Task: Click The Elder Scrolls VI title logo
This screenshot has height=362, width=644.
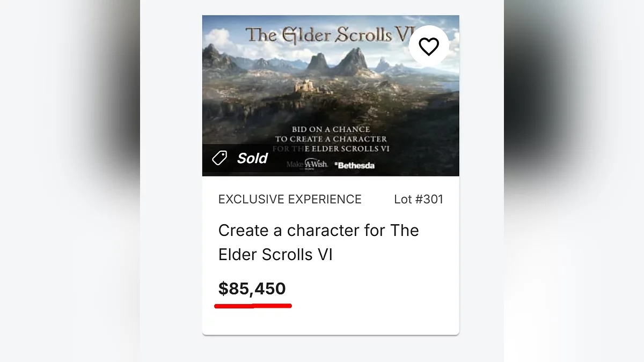Action: coord(326,35)
